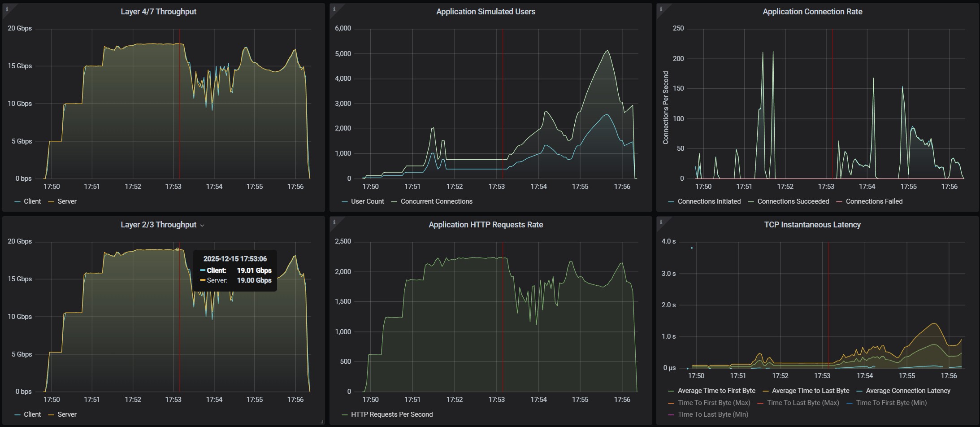Click the 250 axis value in Connection Rate chart
980x427 pixels.
(678, 28)
